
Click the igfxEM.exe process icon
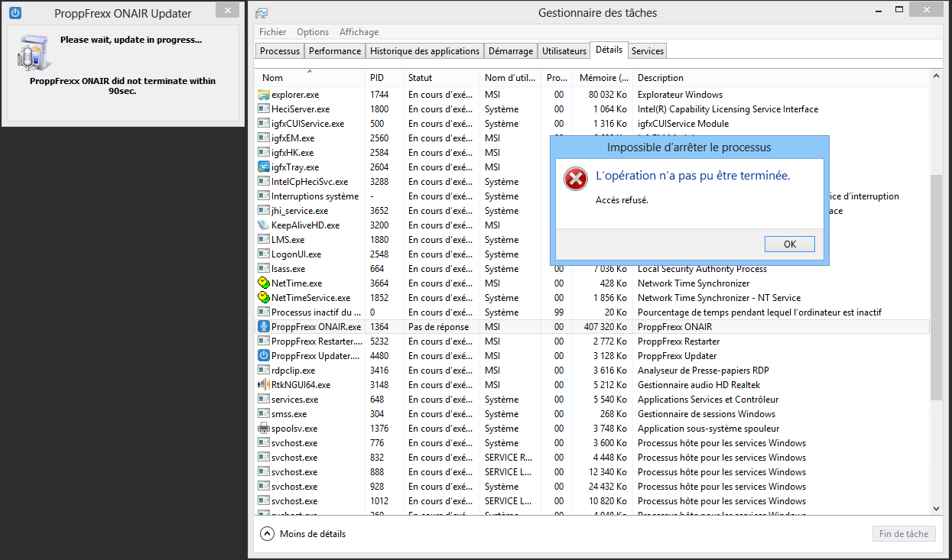pos(264,138)
